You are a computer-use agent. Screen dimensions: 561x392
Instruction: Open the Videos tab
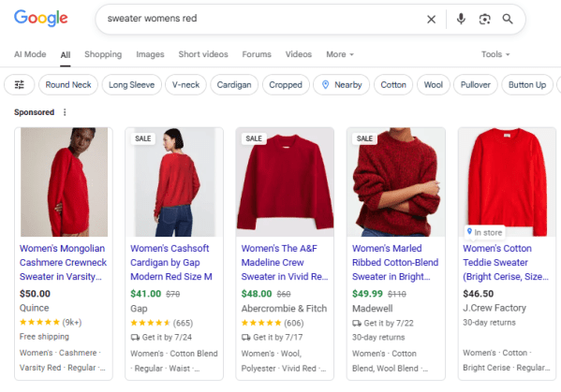299,54
